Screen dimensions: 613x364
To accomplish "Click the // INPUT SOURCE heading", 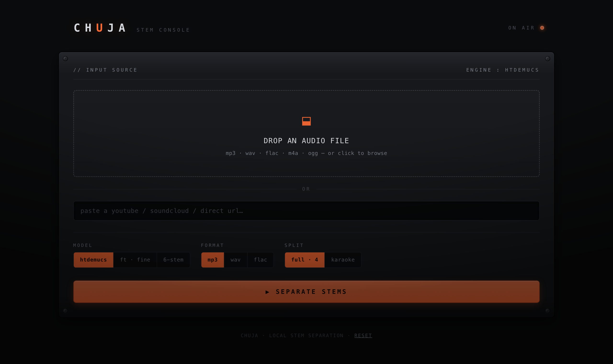I will pos(105,70).
